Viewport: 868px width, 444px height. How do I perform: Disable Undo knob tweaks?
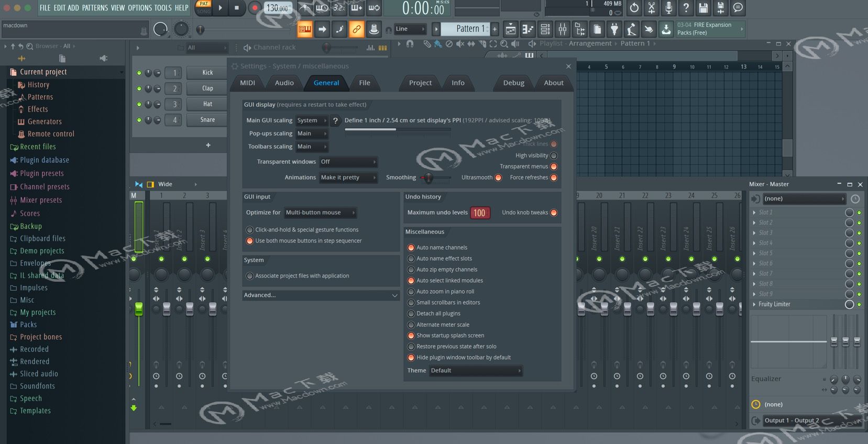coord(554,213)
